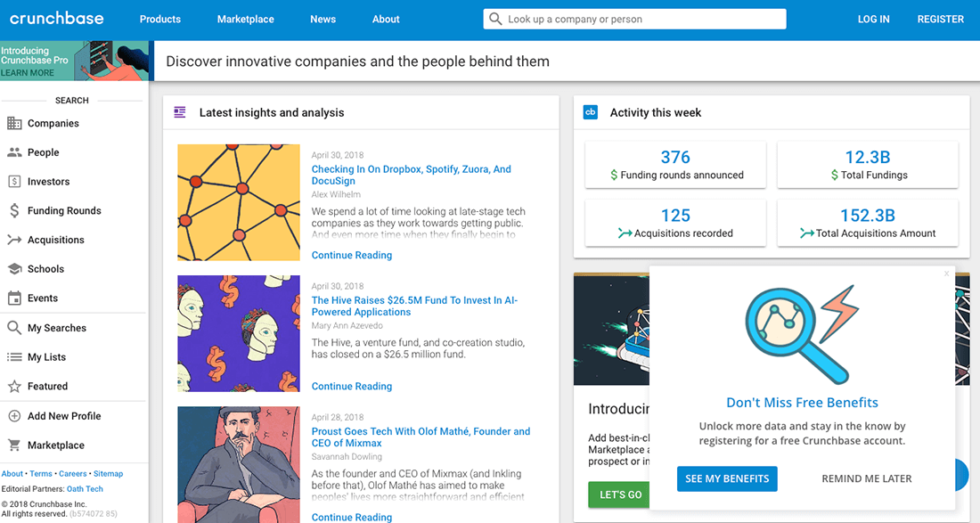Open The Hive Raises $26.5M Fund article
980x523 pixels.
pyautogui.click(x=414, y=306)
